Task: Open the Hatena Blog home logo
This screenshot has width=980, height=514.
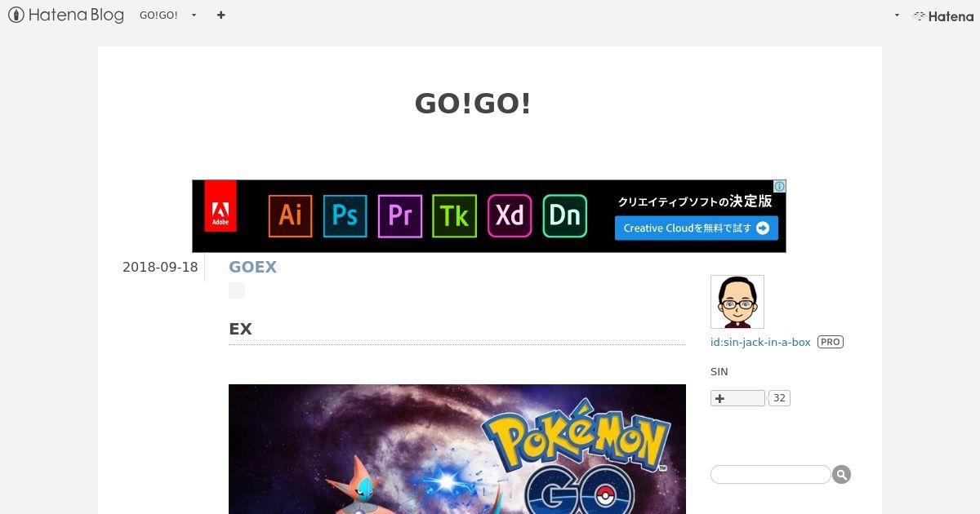Action: coord(66,15)
